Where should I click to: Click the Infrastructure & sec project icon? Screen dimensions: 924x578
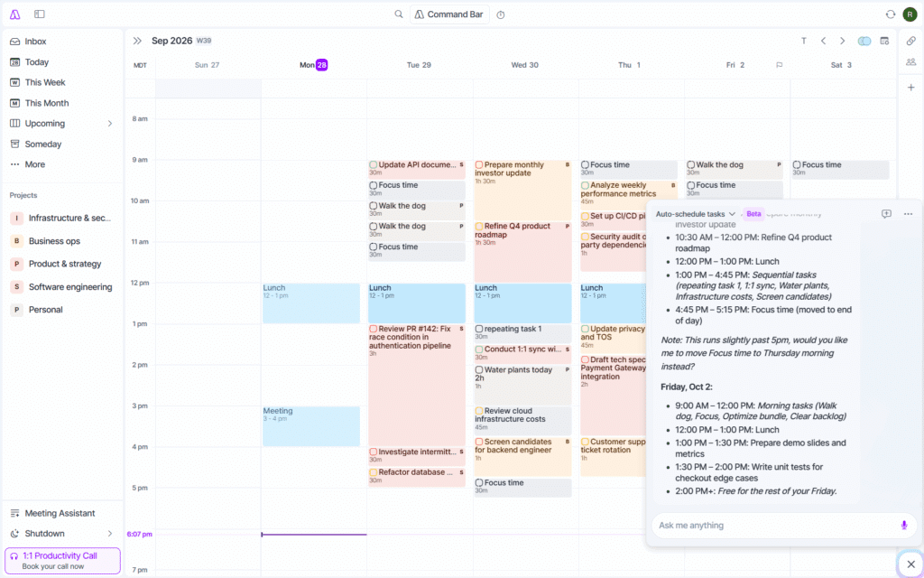click(x=16, y=219)
